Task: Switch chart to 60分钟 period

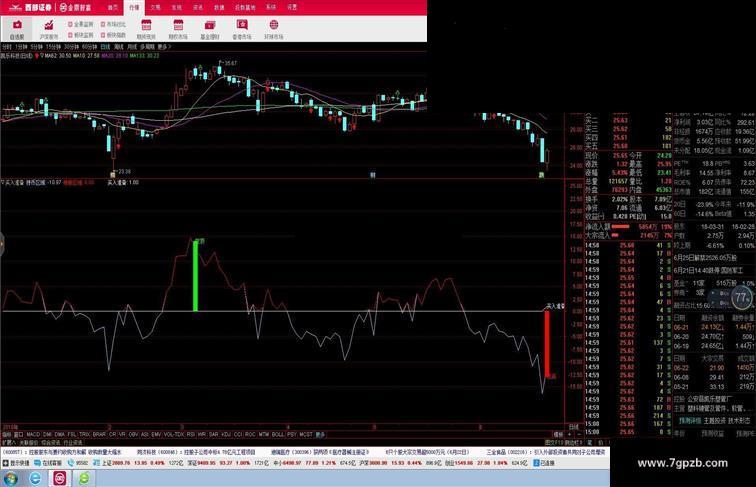Action: pos(90,47)
